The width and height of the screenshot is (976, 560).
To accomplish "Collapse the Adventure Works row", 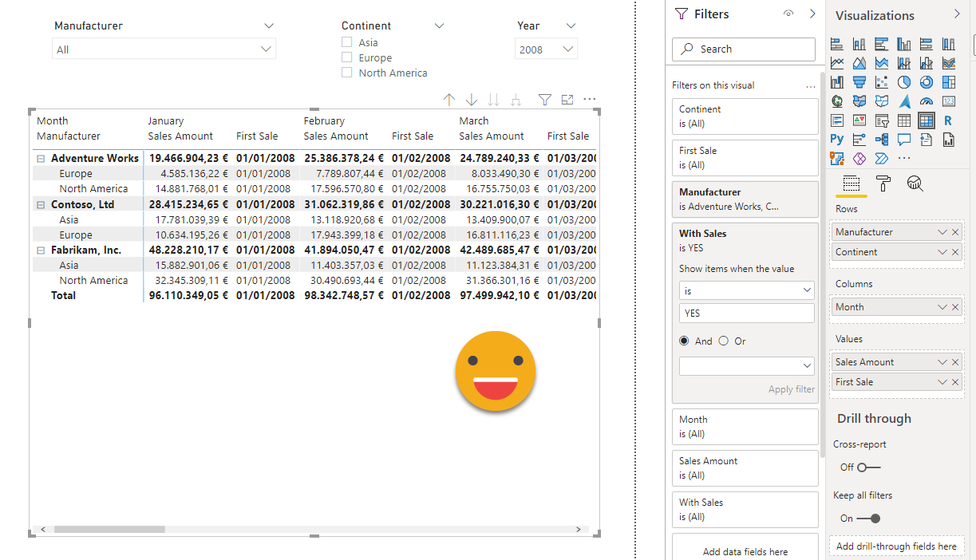I will (x=40, y=159).
